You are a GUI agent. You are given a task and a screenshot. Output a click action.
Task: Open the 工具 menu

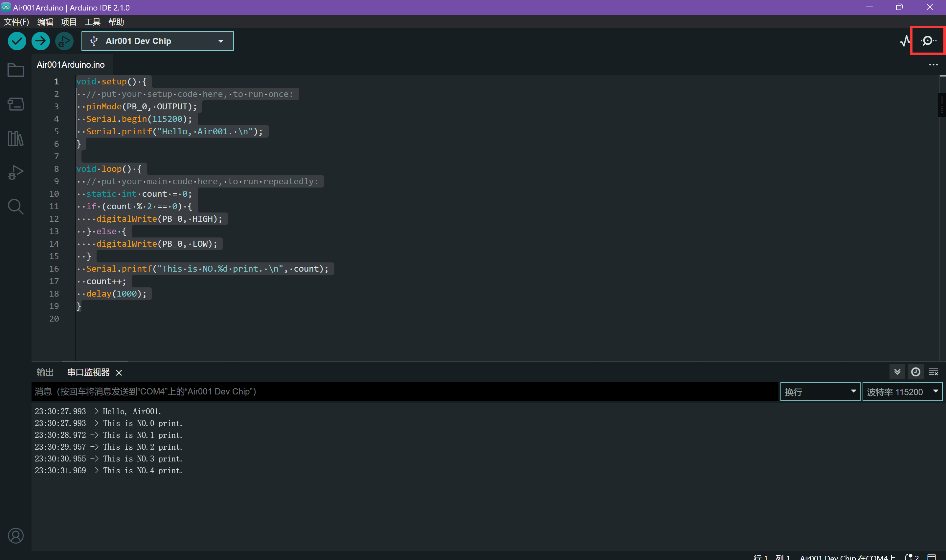click(x=92, y=22)
